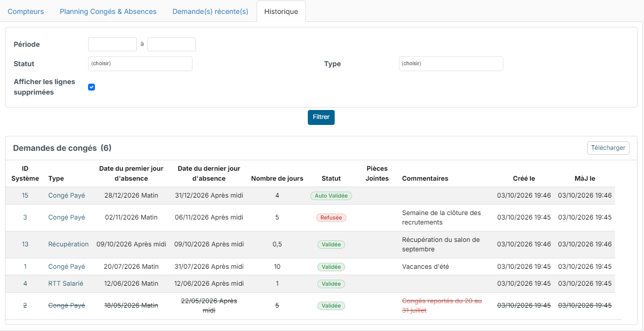This screenshot has width=644, height=331.
Task: Click the "0,5" number of days cell
Action: point(277,244)
